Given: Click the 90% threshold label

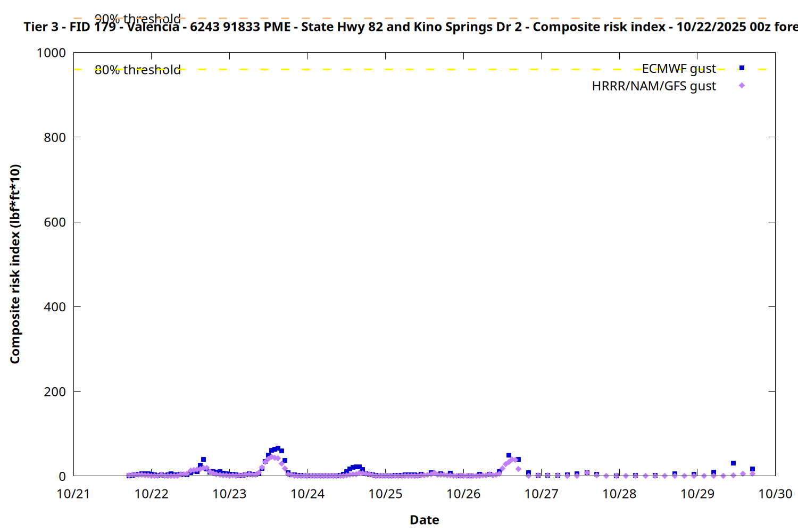Looking at the screenshot, I should tap(137, 19).
